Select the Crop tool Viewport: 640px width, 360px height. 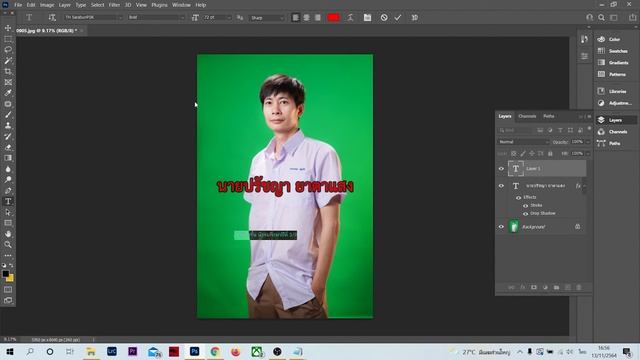point(8,71)
